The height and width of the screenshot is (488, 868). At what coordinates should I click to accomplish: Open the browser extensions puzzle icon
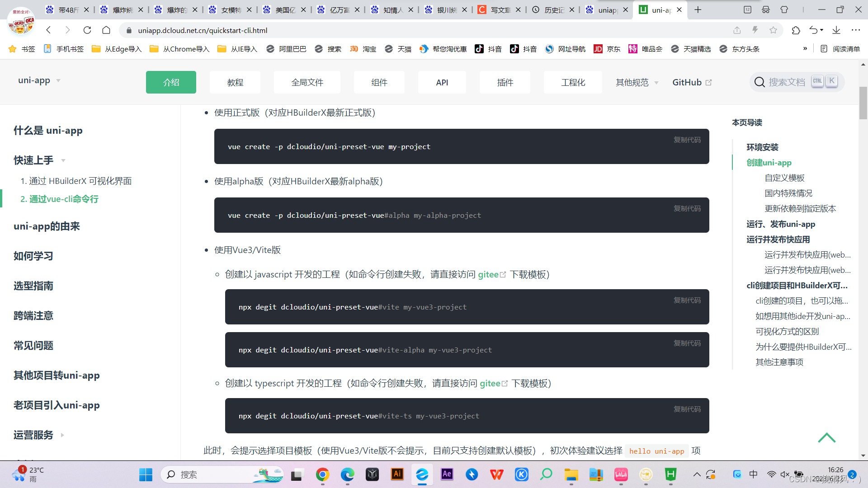point(796,30)
